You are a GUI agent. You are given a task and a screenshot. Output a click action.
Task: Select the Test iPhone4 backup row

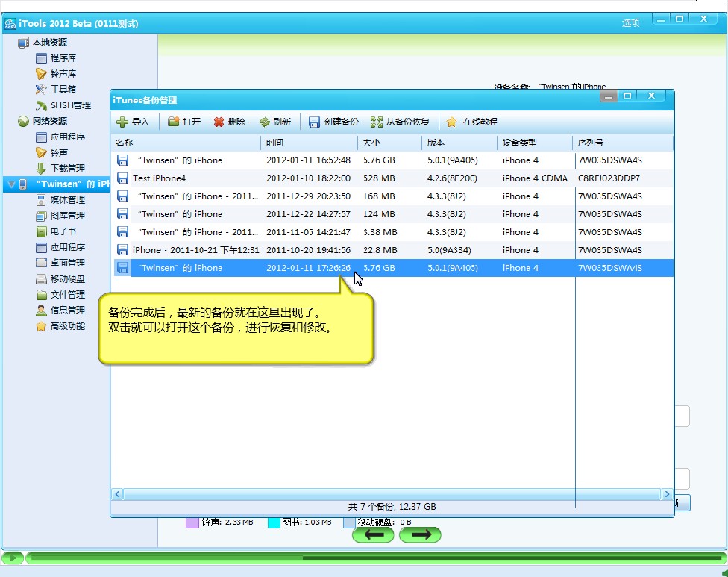tap(392, 178)
